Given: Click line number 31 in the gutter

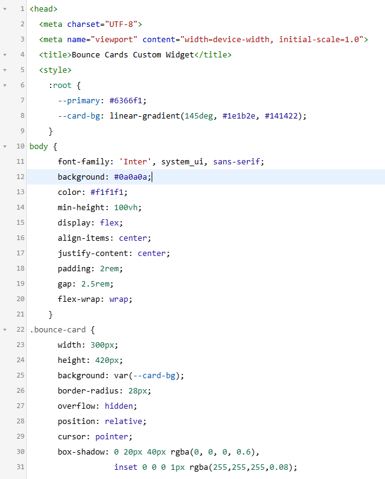Looking at the screenshot, I should coord(20,467).
